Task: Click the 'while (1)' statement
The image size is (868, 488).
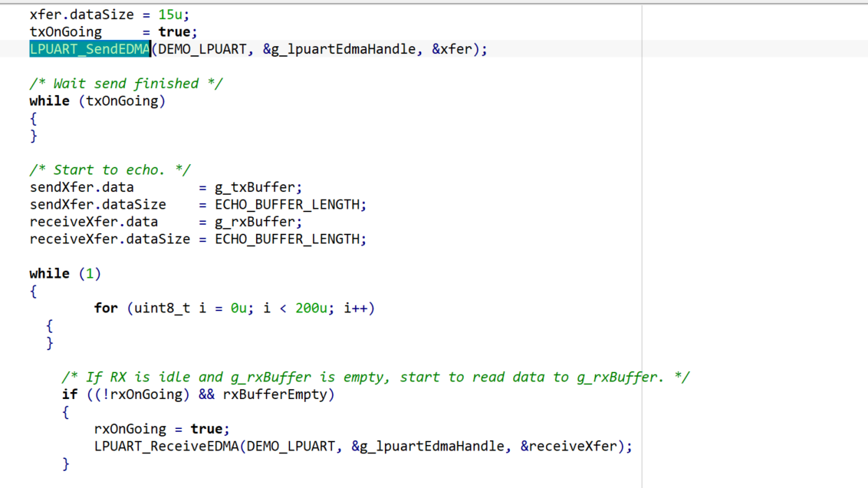Action: (x=65, y=274)
